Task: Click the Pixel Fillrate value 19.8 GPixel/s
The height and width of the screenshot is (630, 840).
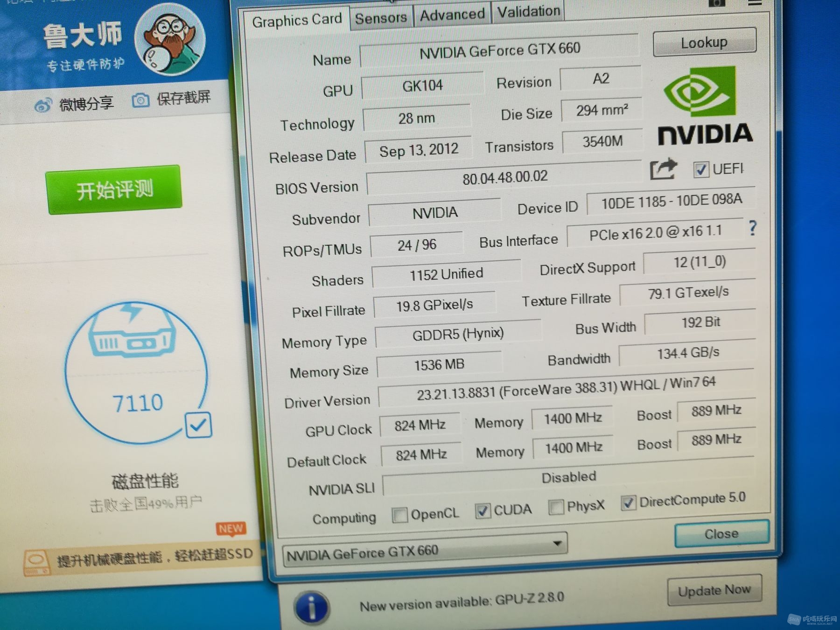Action: pyautogui.click(x=434, y=305)
